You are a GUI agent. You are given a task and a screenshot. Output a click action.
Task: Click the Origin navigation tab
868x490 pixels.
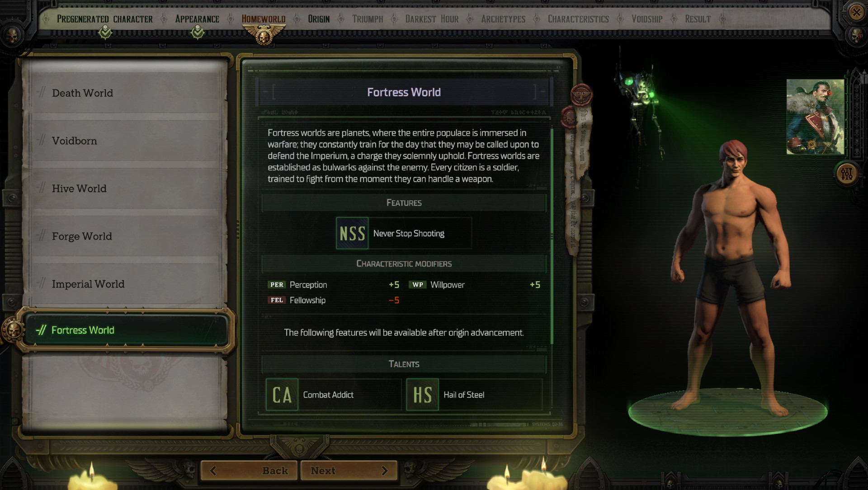click(317, 19)
